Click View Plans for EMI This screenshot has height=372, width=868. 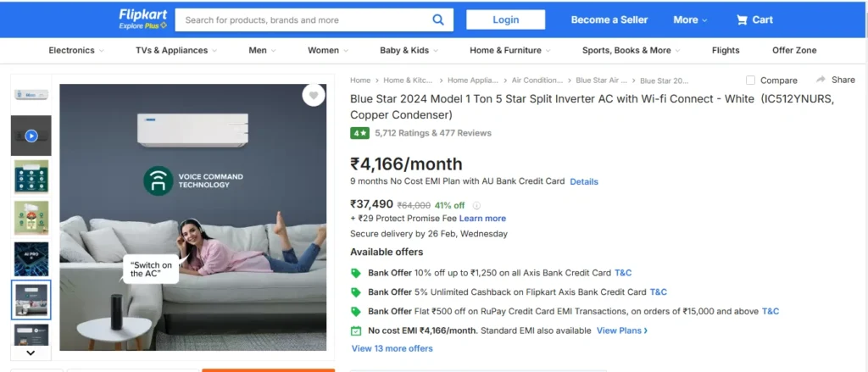point(621,330)
